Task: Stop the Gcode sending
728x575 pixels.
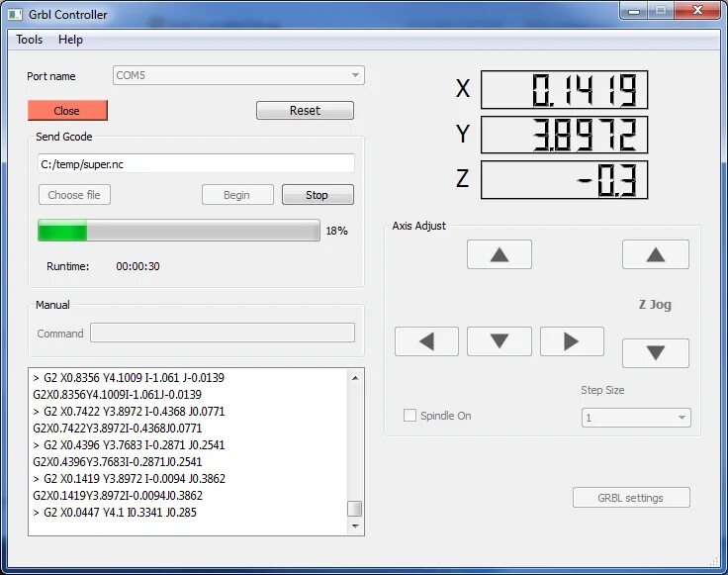Action: tap(318, 195)
